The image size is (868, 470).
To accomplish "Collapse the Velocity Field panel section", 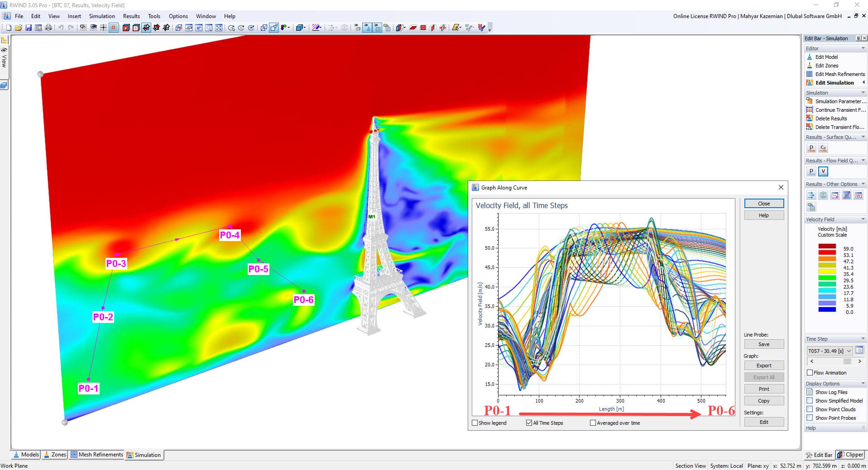I will point(863,219).
